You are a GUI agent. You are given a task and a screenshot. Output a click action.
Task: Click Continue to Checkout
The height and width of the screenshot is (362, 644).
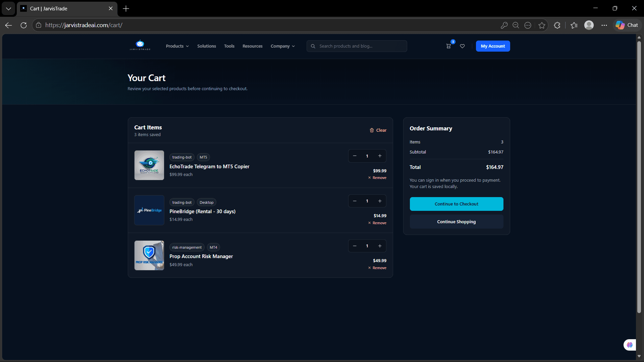pos(457,204)
